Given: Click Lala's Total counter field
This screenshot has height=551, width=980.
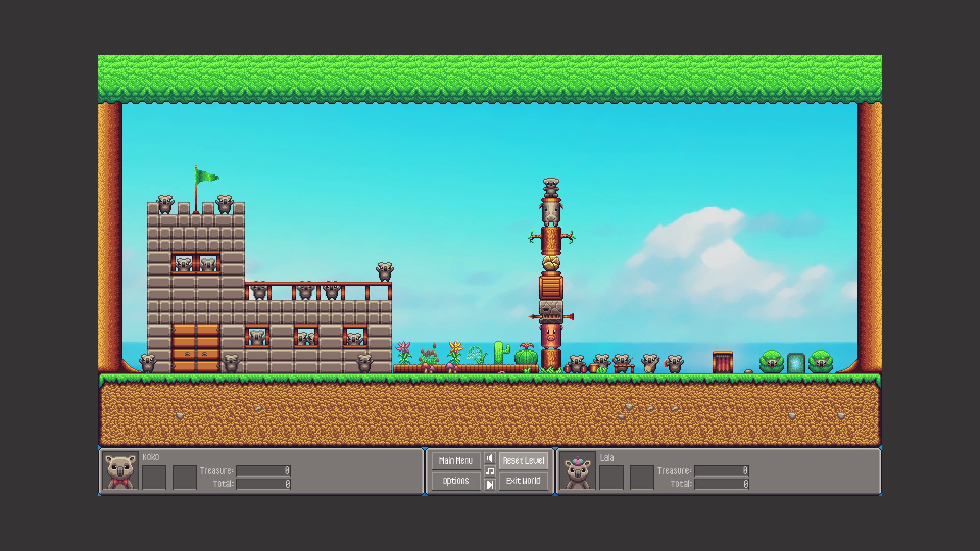Looking at the screenshot, I should click(x=721, y=484).
